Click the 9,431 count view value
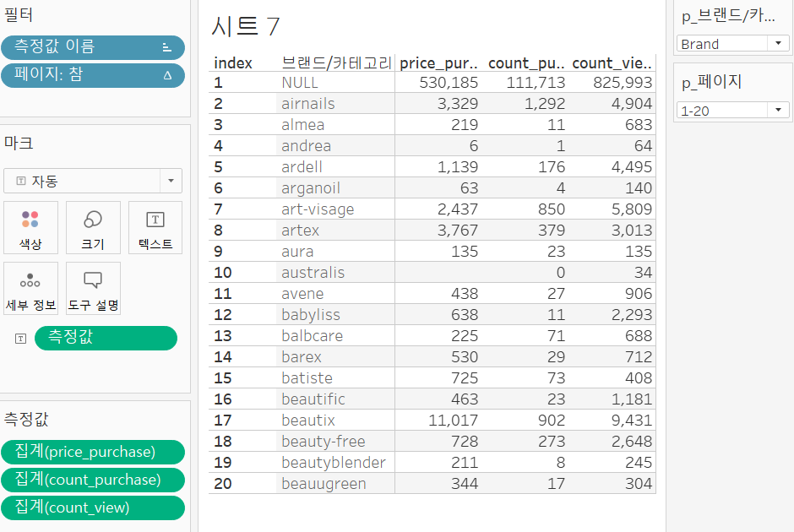This screenshot has width=794, height=532. [632, 421]
